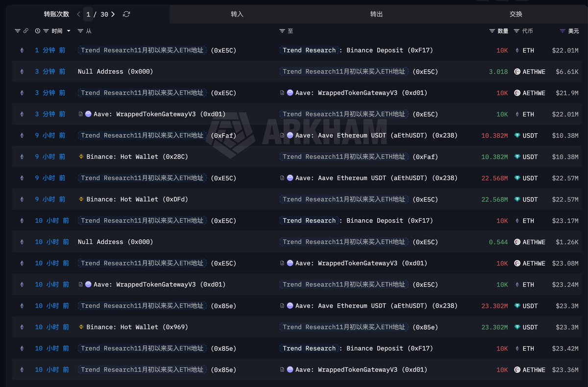Switch to the 交换 tab
This screenshot has height=387, width=588.
pyautogui.click(x=515, y=14)
